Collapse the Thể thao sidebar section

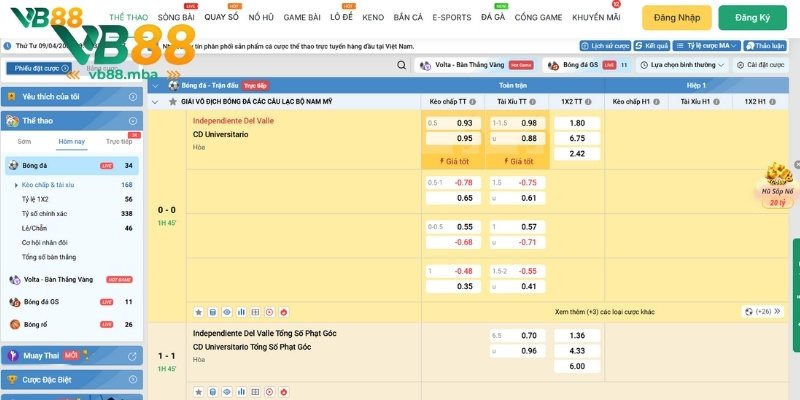(x=132, y=121)
